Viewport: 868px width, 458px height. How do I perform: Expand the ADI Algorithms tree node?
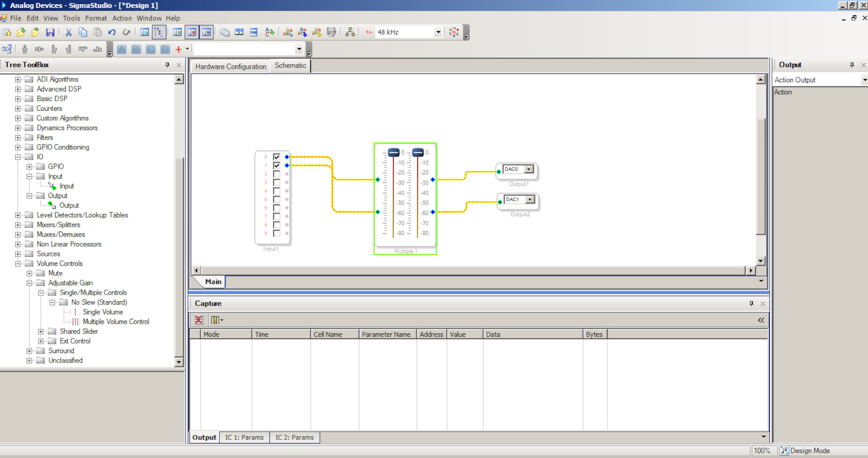coord(18,80)
